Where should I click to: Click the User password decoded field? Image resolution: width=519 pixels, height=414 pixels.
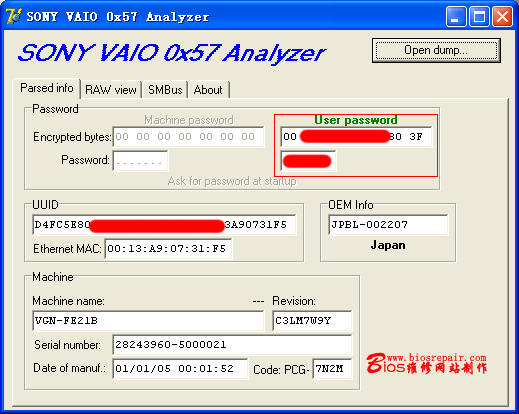[x=308, y=161]
